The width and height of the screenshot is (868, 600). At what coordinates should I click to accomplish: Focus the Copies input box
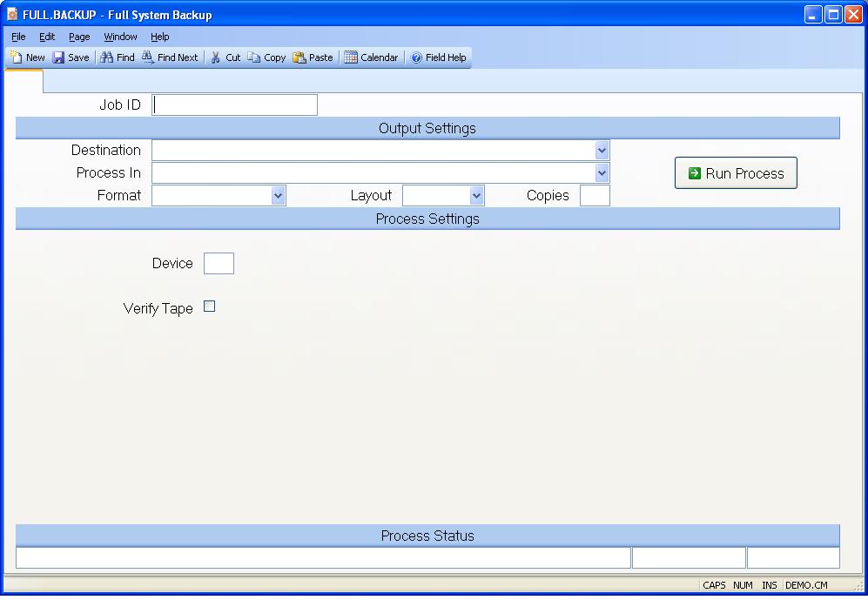tap(595, 196)
